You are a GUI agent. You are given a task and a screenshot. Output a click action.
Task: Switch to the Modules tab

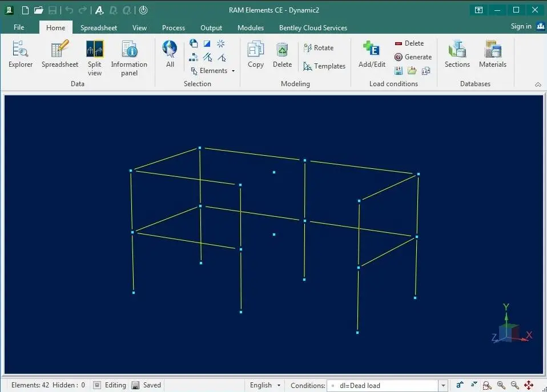251,27
